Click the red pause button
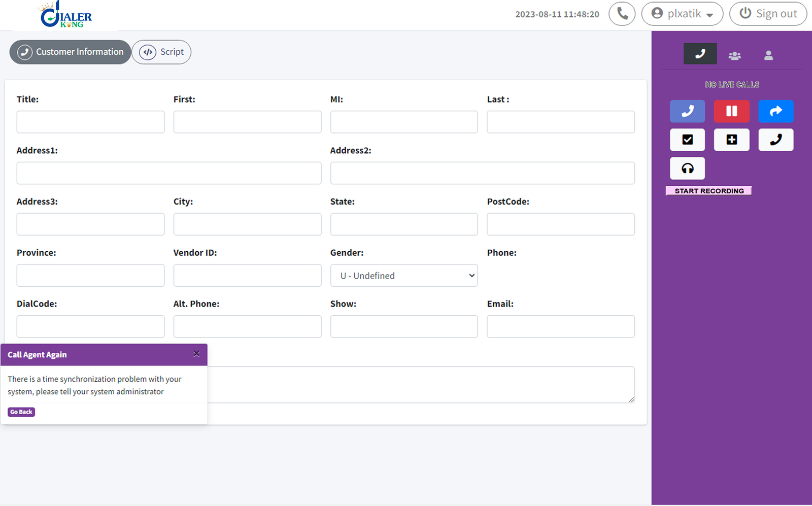Screen dimensions: 812x506 [731, 111]
